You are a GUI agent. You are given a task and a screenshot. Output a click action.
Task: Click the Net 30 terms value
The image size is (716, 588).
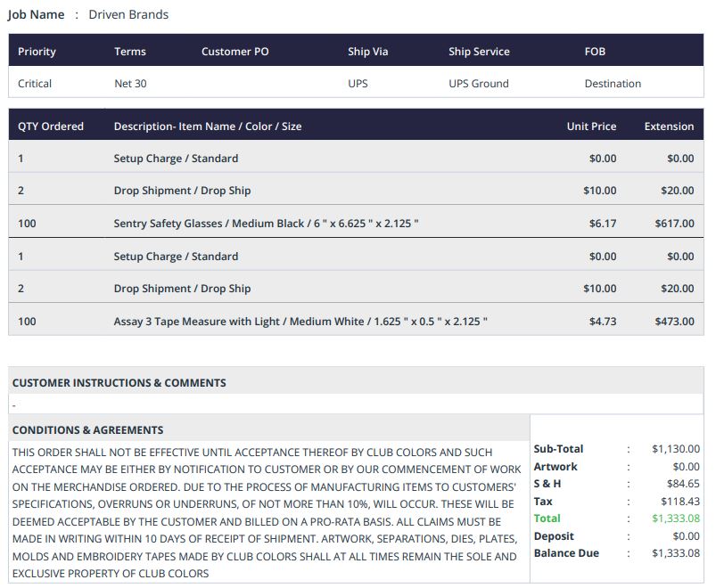(x=130, y=84)
